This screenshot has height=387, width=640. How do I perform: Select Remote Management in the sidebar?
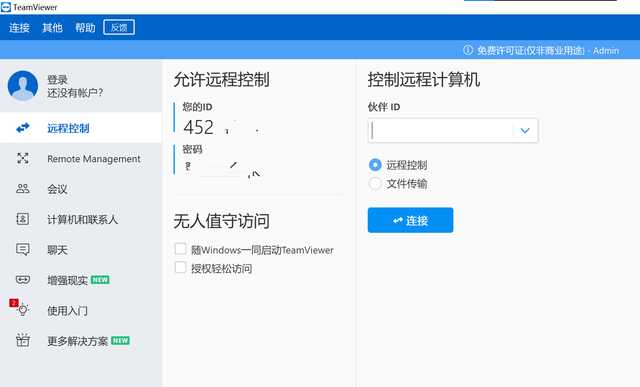click(81, 158)
